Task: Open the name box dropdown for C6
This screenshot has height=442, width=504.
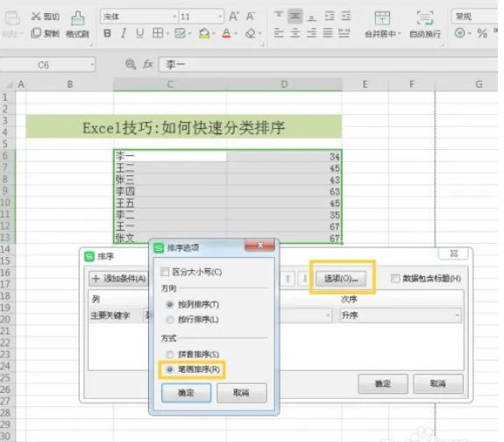Action: [92, 65]
